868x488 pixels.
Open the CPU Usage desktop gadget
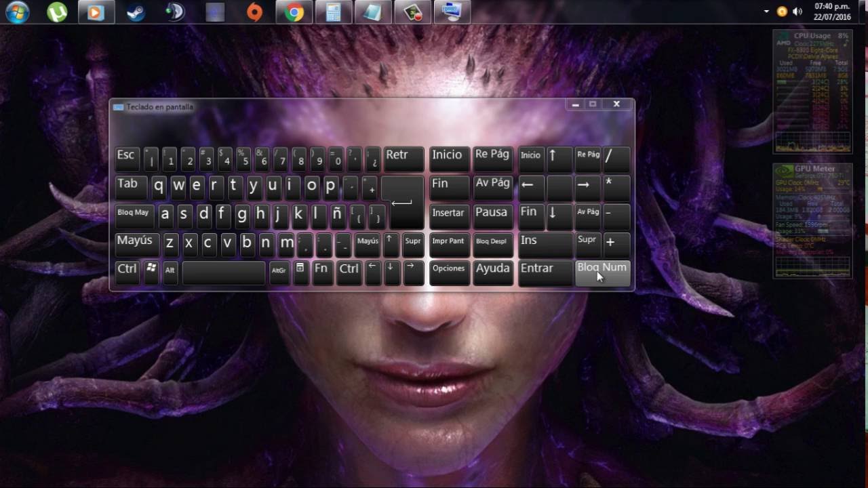point(812,91)
